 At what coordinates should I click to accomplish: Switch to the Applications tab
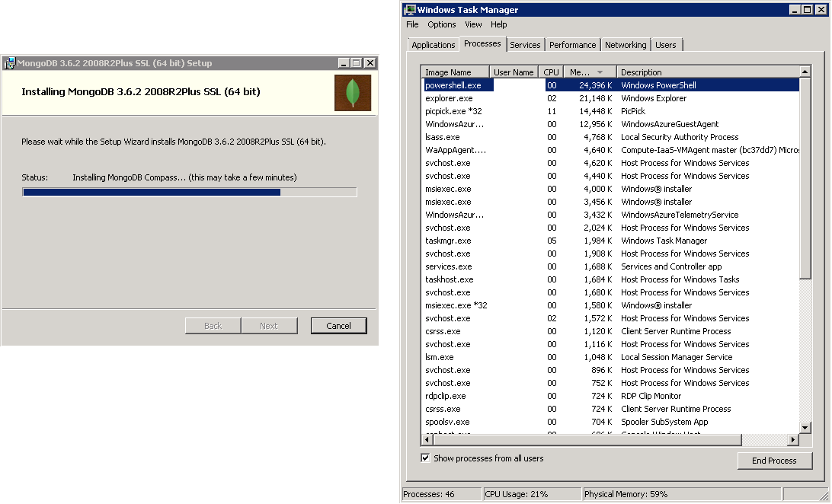pos(433,45)
